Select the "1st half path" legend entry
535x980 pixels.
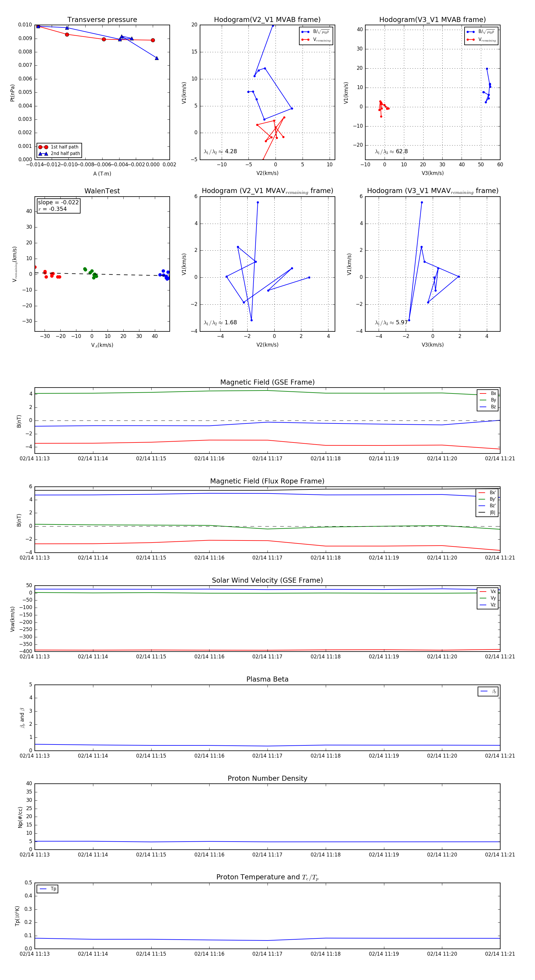[59, 147]
